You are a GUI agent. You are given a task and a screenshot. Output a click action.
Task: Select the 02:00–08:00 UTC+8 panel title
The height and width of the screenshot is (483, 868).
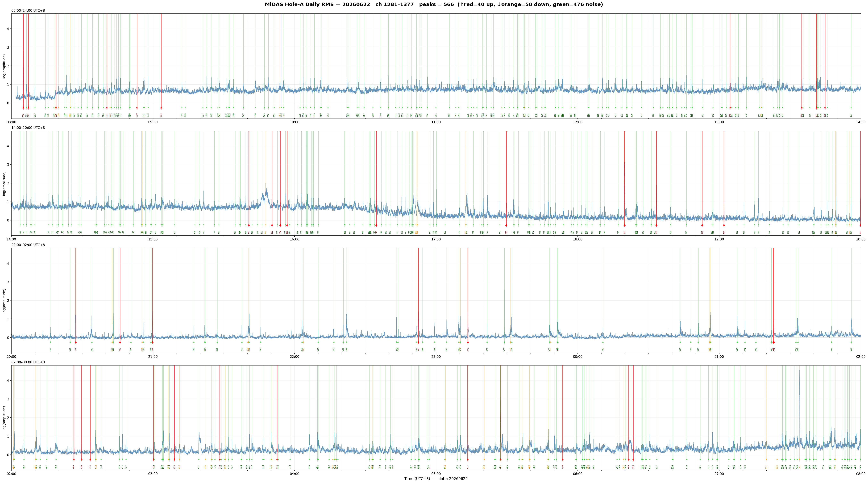[x=28, y=362]
